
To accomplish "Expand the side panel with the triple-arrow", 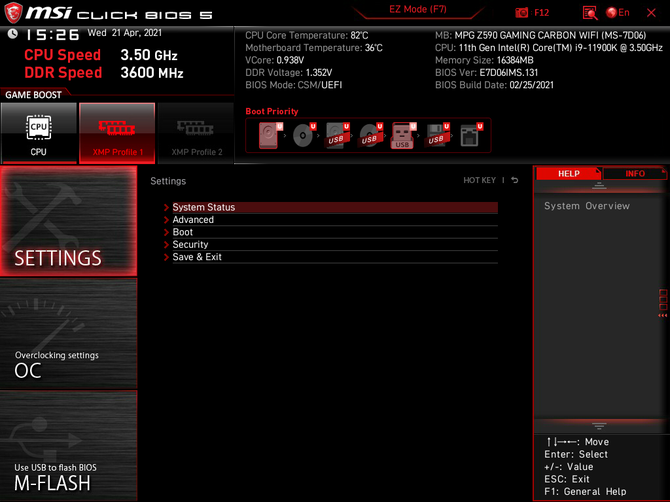I will [x=663, y=315].
